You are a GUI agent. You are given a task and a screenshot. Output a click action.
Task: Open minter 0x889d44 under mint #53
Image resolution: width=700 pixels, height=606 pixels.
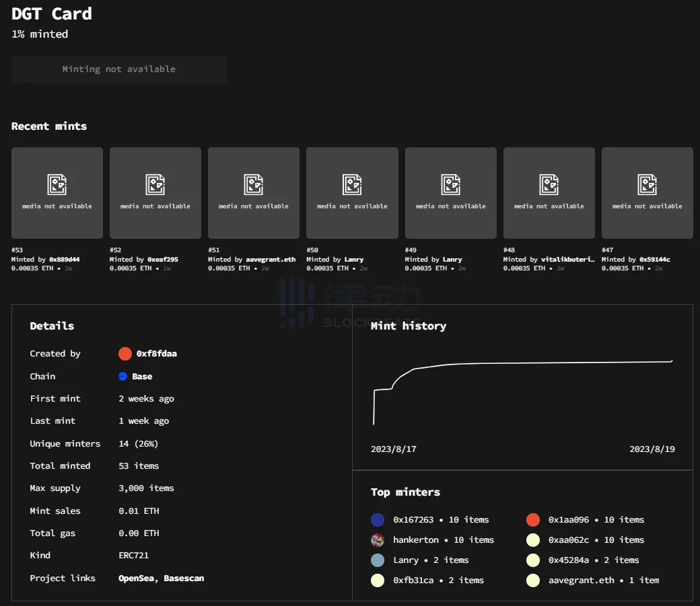tap(65, 260)
